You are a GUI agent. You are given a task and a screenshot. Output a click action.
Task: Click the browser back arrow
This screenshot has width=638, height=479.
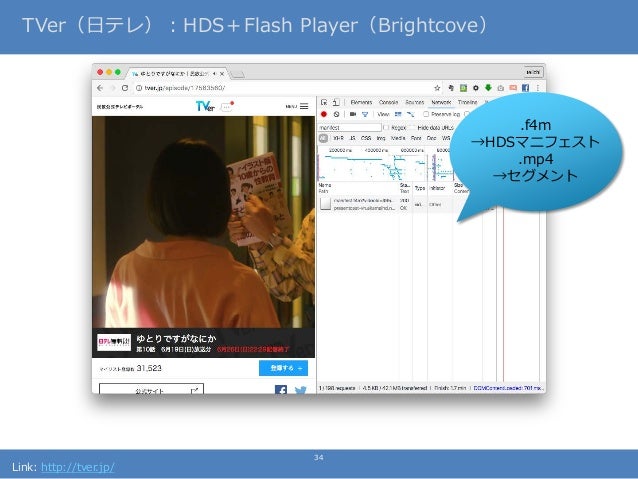tap(100, 88)
